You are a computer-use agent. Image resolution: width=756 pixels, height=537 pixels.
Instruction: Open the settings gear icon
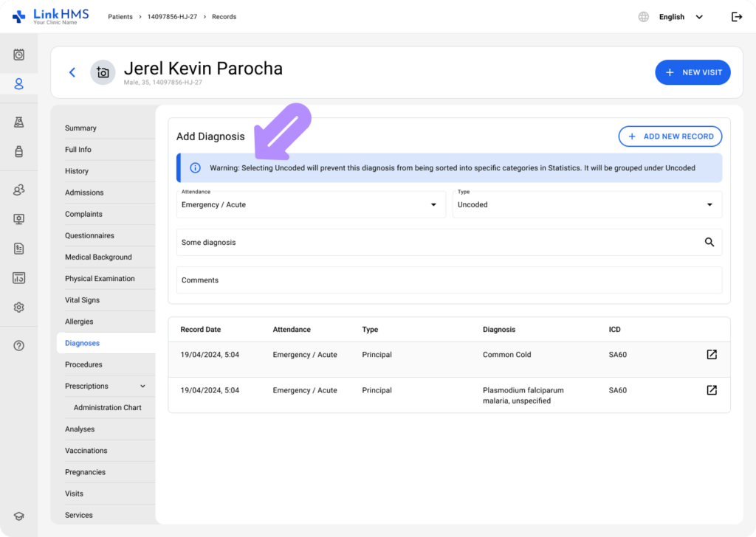click(x=18, y=307)
